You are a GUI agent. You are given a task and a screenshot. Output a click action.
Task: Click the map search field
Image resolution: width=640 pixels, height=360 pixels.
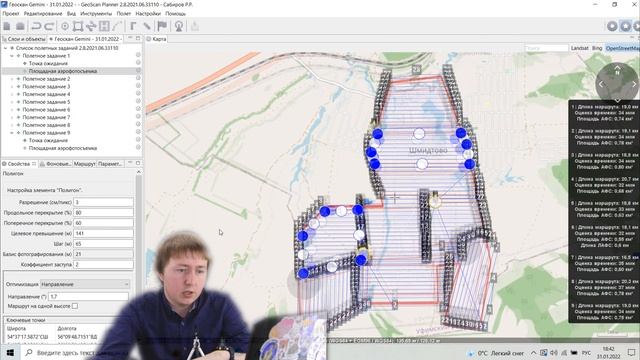tap(547, 48)
